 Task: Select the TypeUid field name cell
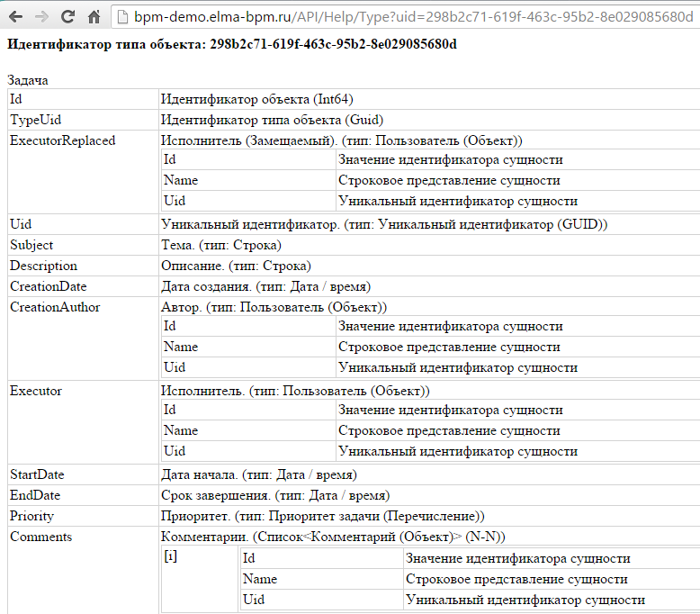(x=36, y=119)
